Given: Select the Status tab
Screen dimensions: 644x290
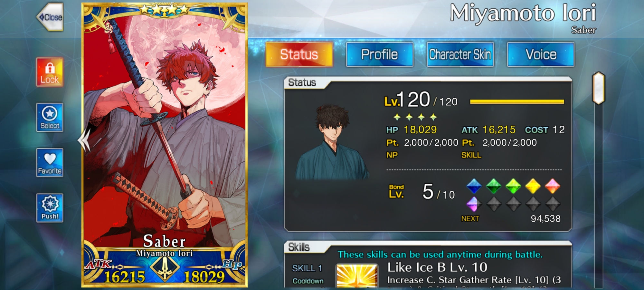Looking at the screenshot, I should (x=299, y=54).
